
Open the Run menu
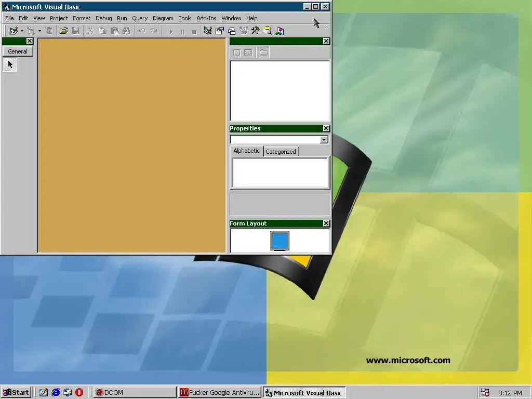point(122,18)
